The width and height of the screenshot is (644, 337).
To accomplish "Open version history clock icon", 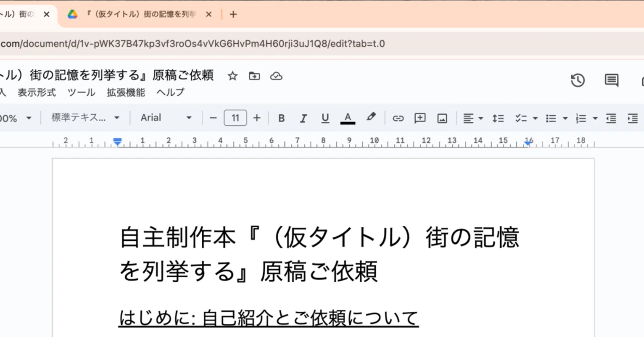I will (578, 80).
